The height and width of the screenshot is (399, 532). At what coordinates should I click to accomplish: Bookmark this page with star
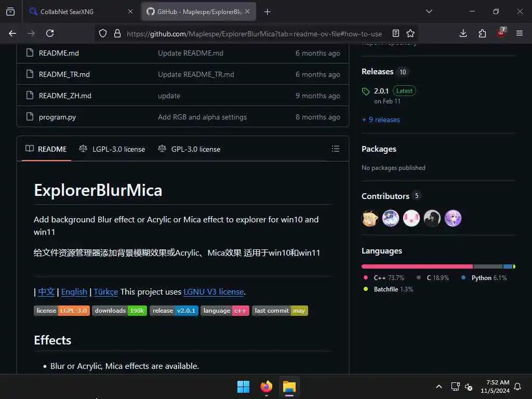click(x=410, y=33)
